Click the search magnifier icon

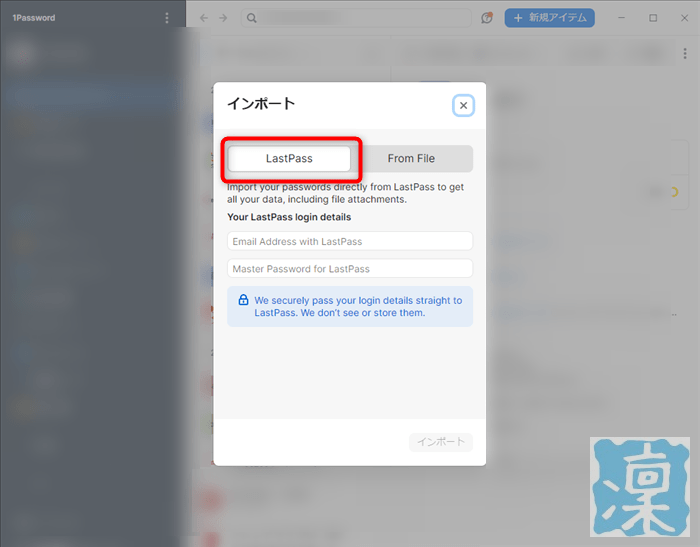click(x=252, y=18)
